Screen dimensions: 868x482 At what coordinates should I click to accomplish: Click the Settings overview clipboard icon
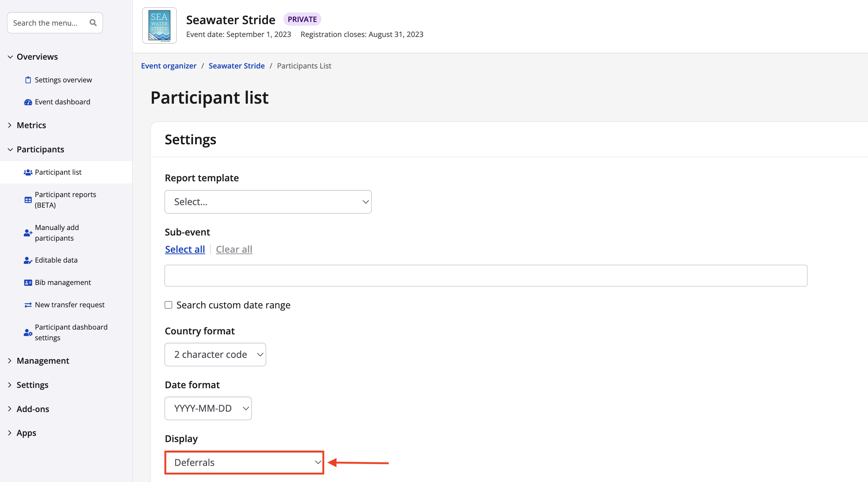28,80
